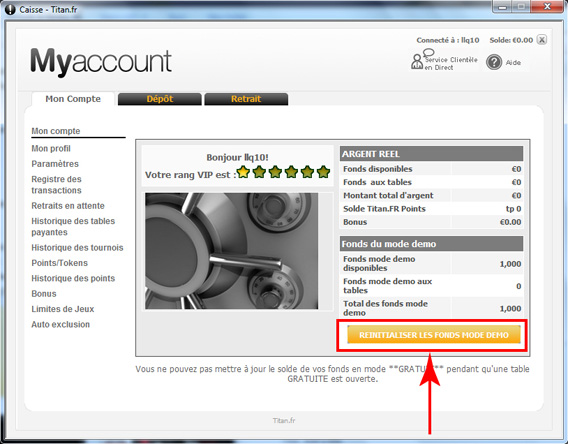This screenshot has width=568, height=444.
Task: Click the Connecté à : llq10 text
Action: 448,40
